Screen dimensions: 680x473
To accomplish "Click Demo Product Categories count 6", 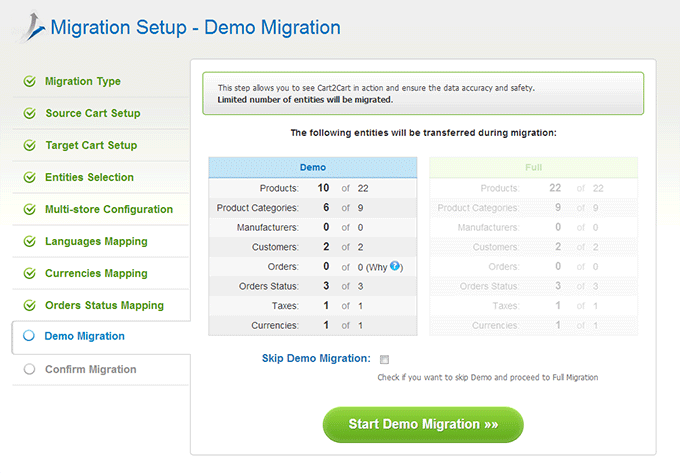I will click(326, 207).
